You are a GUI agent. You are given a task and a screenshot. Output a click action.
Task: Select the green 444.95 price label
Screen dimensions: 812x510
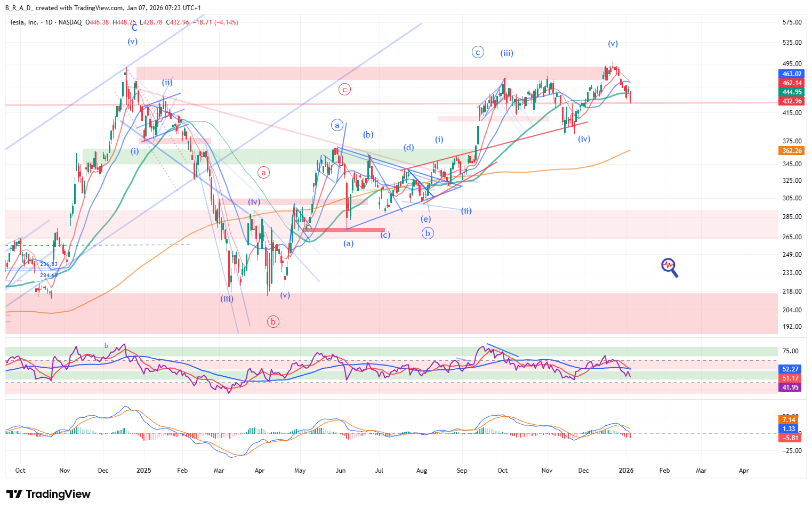click(x=792, y=92)
